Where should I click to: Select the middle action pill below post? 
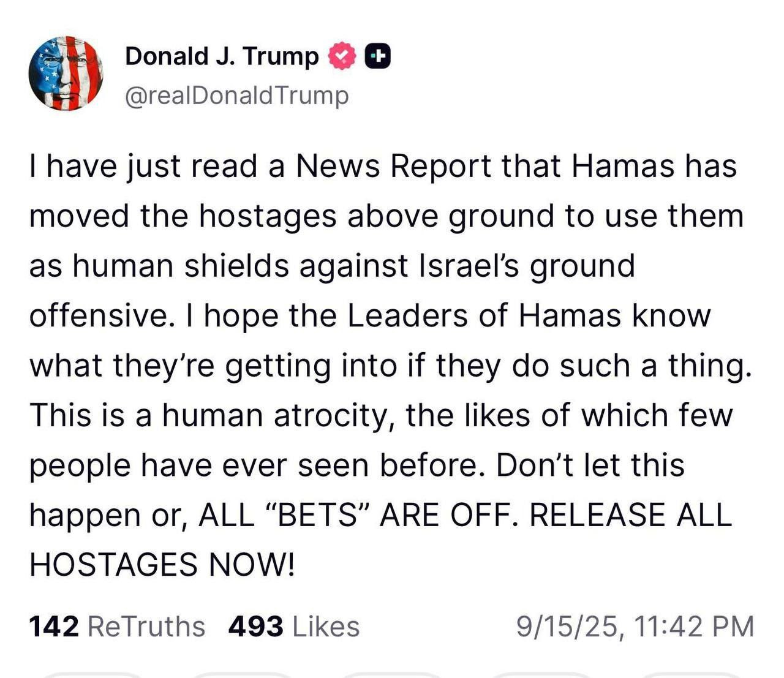(x=391, y=675)
